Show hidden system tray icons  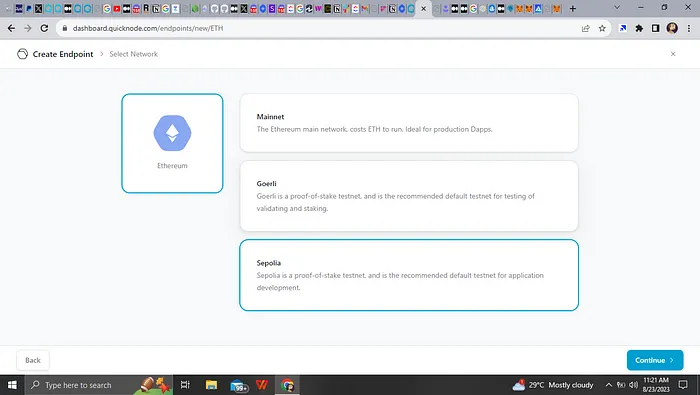coord(608,385)
